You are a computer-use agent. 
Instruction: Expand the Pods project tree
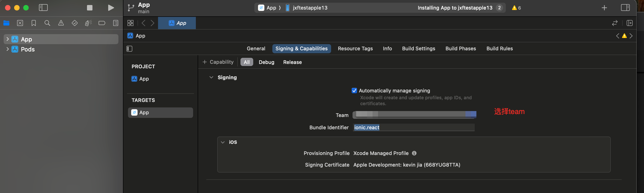8,49
